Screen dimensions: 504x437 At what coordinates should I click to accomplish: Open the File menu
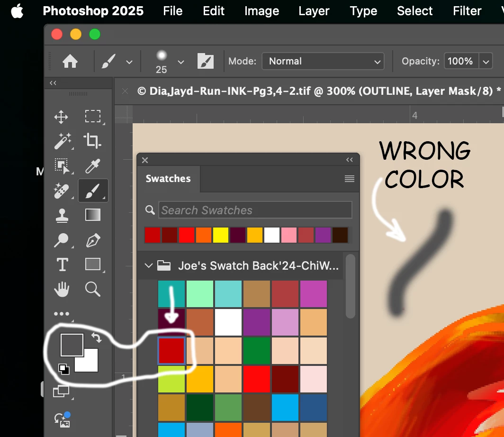pos(172,11)
